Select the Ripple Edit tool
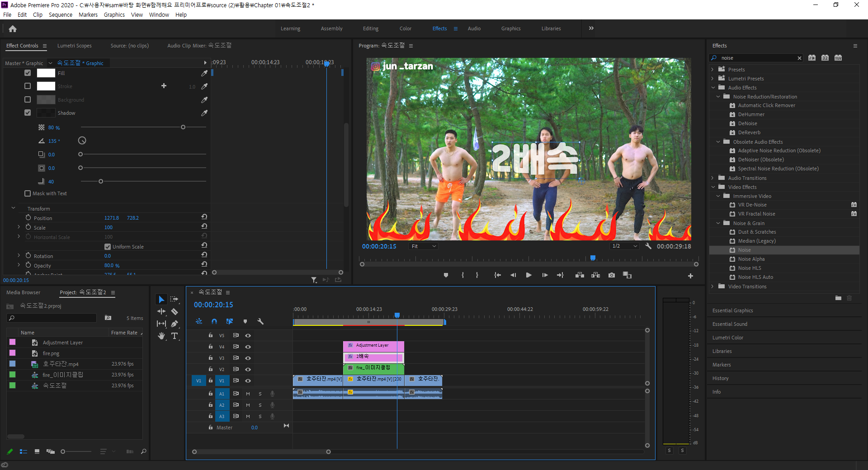Image resolution: width=868 pixels, height=470 pixels. (161, 311)
